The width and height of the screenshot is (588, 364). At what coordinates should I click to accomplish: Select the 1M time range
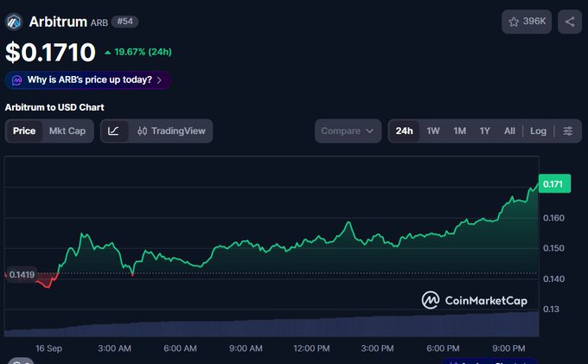[460, 131]
